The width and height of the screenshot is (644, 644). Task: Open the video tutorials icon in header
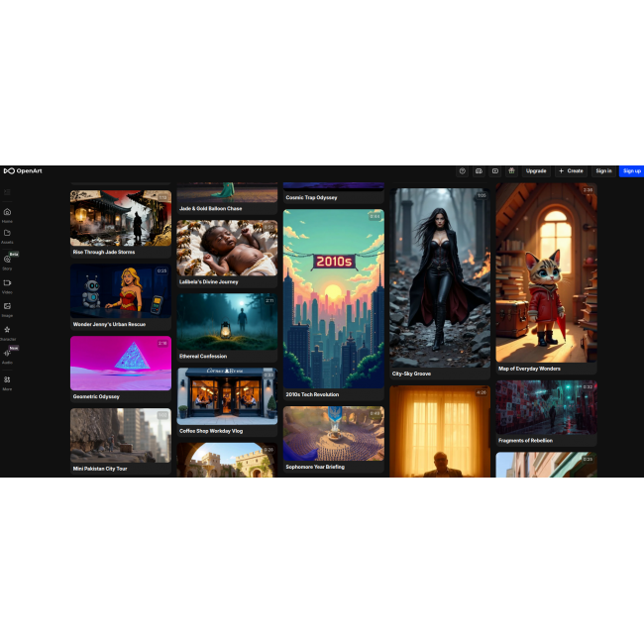[x=495, y=170]
